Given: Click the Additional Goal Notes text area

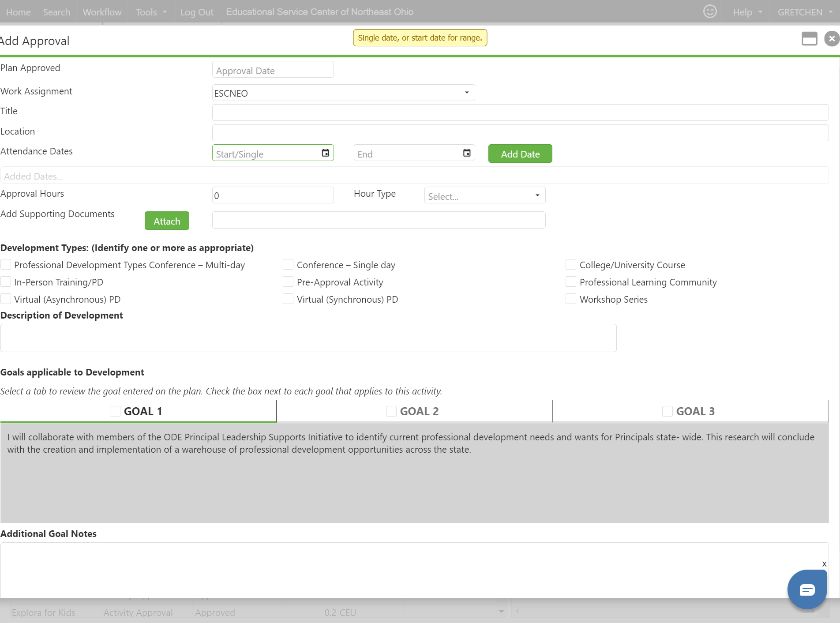Looking at the screenshot, I should [x=414, y=570].
